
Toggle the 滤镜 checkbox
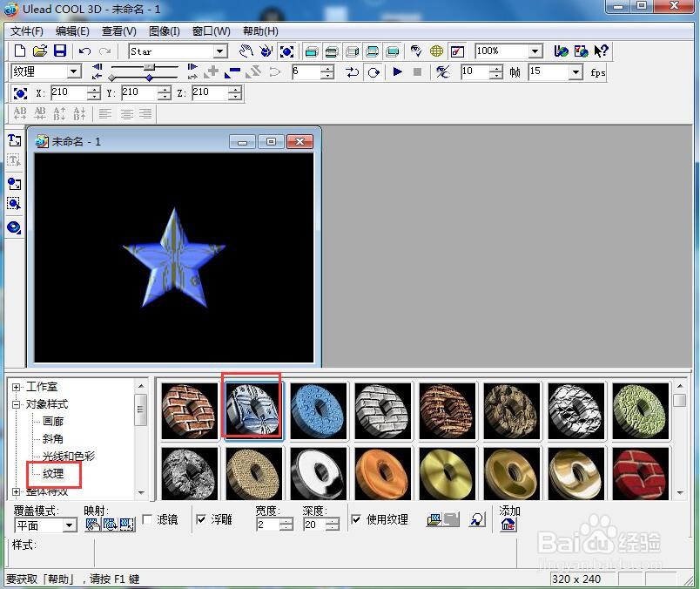pyautogui.click(x=147, y=518)
